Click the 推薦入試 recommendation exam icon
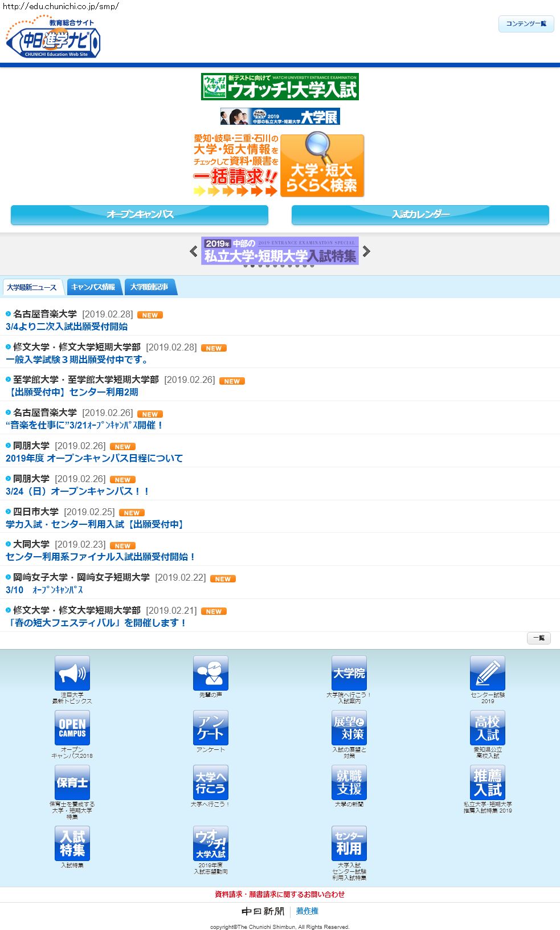The height and width of the screenshot is (930, 560). pyautogui.click(x=488, y=782)
